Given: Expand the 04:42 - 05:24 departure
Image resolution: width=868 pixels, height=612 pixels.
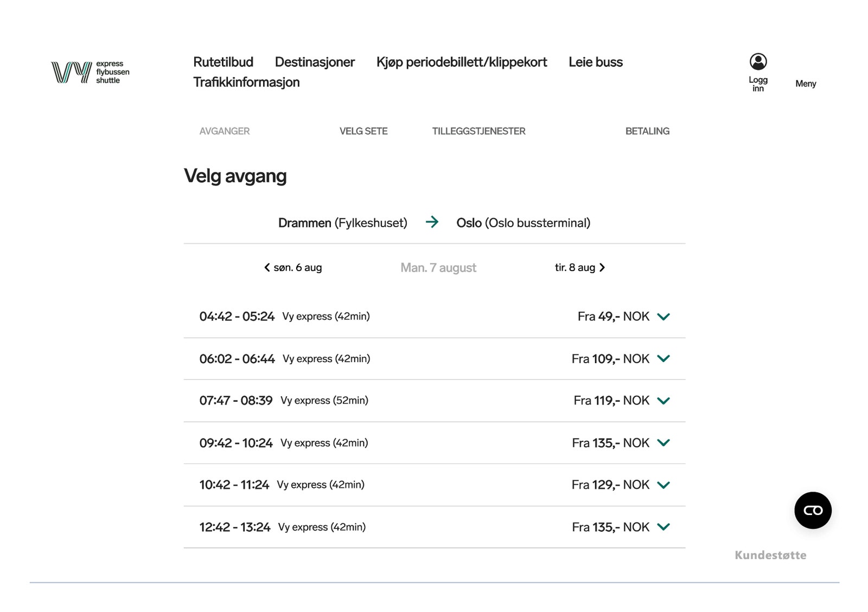Looking at the screenshot, I should (x=663, y=317).
